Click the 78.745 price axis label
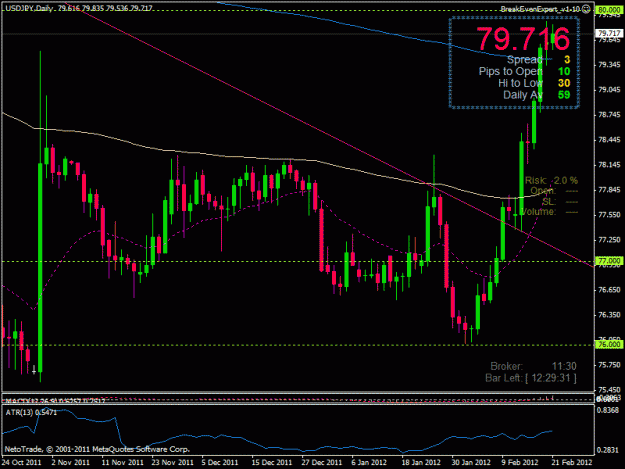Screen dimensions: 625x469 pos(609,115)
